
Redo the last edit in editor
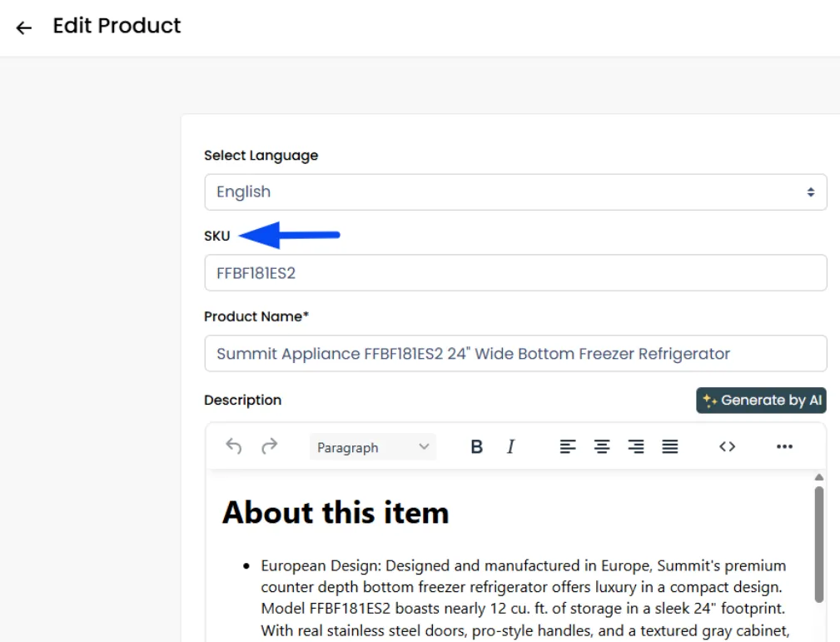click(x=270, y=446)
